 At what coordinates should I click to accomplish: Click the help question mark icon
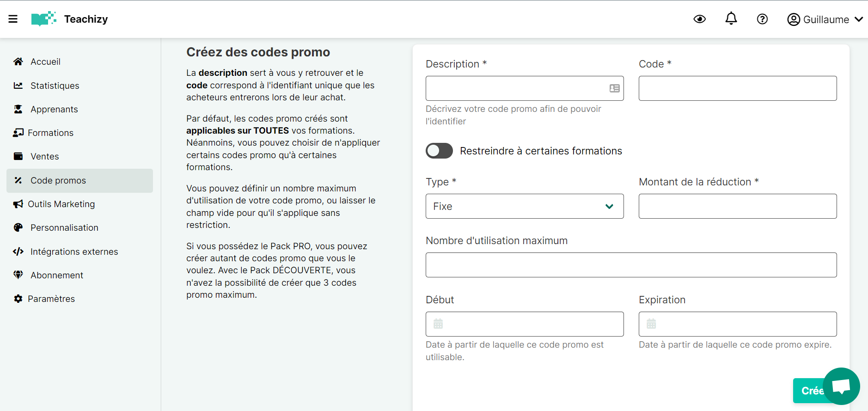tap(762, 19)
